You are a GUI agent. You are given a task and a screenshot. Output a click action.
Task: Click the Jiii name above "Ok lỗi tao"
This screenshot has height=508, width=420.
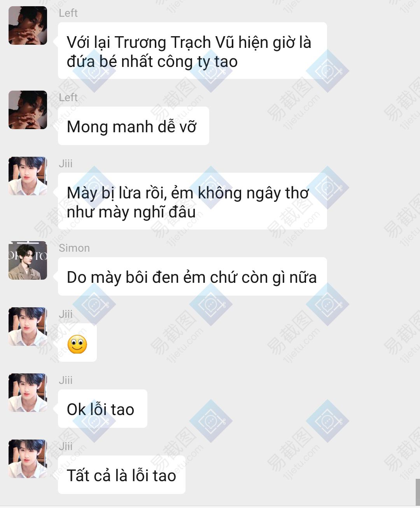(x=66, y=380)
